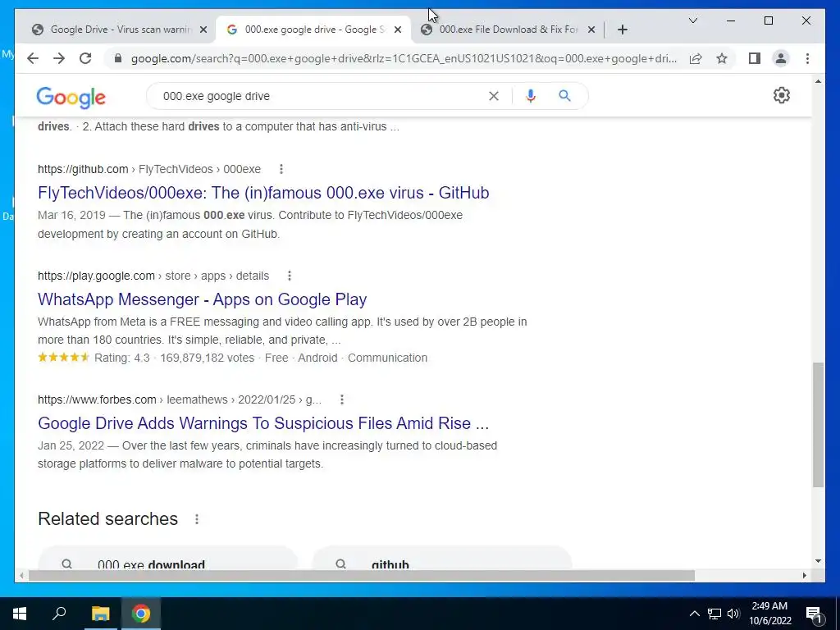This screenshot has width=840, height=630.
Task: Click the play.google.com store breadcrumb URL
Action: point(153,276)
